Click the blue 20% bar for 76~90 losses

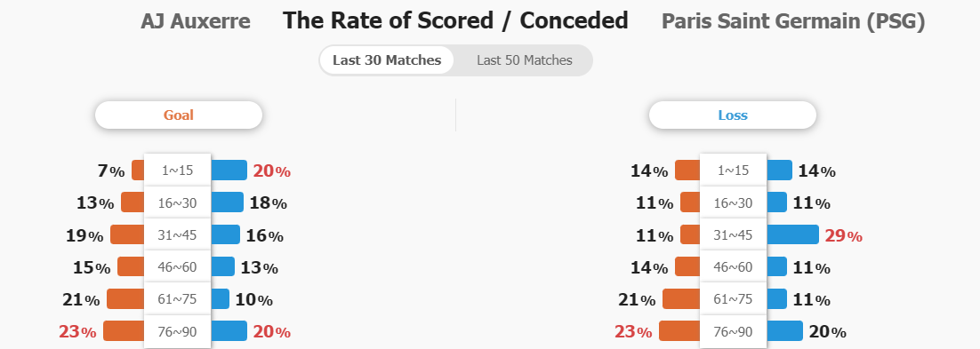(x=784, y=331)
